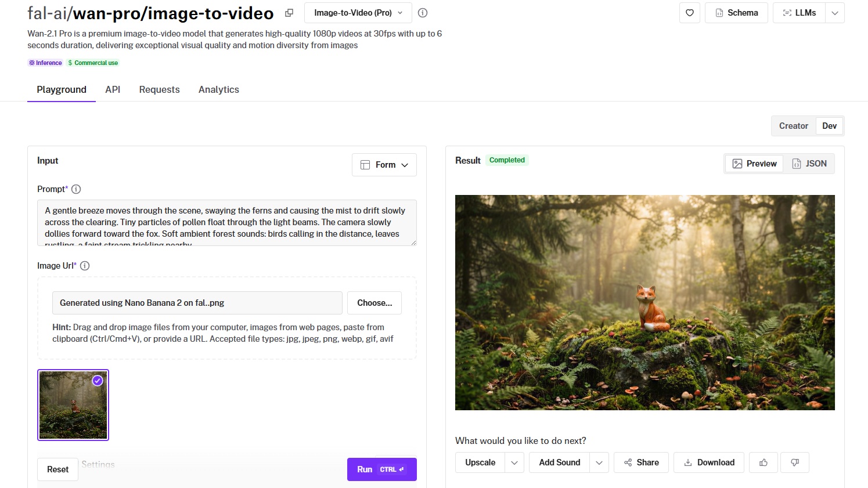Click the Image Url info icon
The height and width of the screenshot is (488, 868).
tap(85, 266)
